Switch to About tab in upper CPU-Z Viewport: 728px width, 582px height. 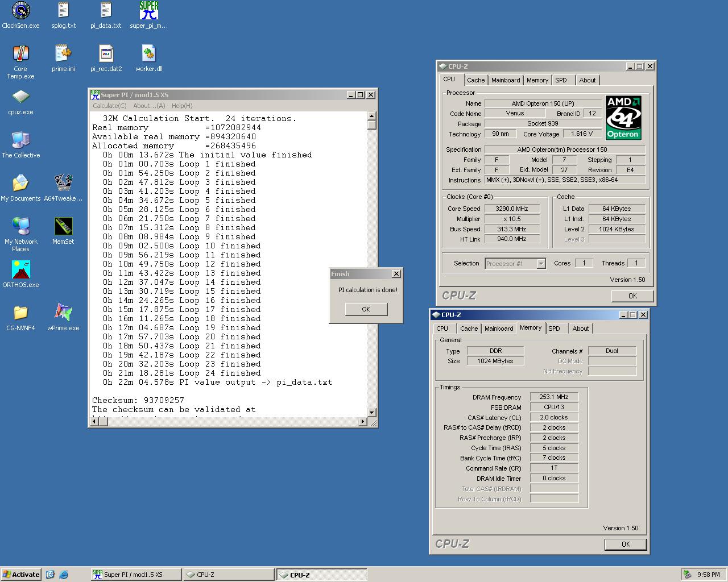[588, 80]
